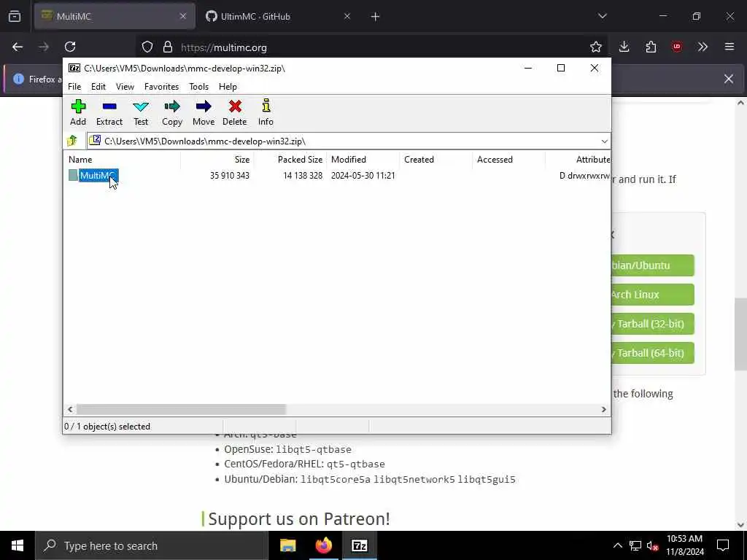Sort by the Size column header
The width and height of the screenshot is (747, 560).
pyautogui.click(x=217, y=160)
